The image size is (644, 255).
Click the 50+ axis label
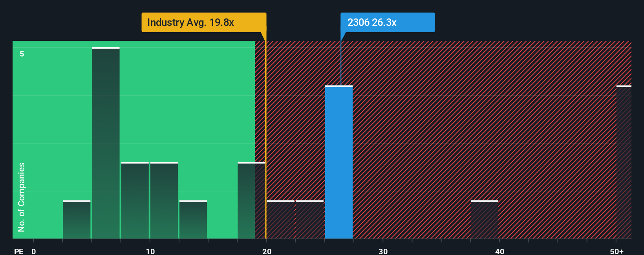pyautogui.click(x=617, y=251)
